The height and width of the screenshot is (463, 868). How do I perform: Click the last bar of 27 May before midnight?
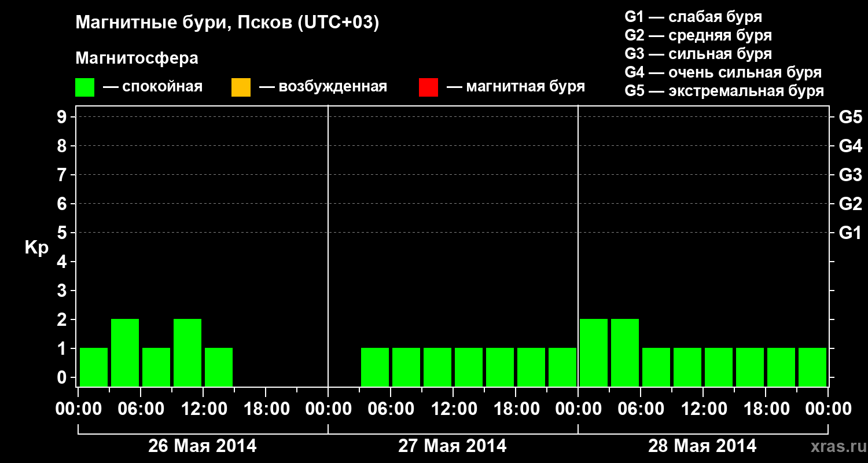pyautogui.click(x=562, y=367)
